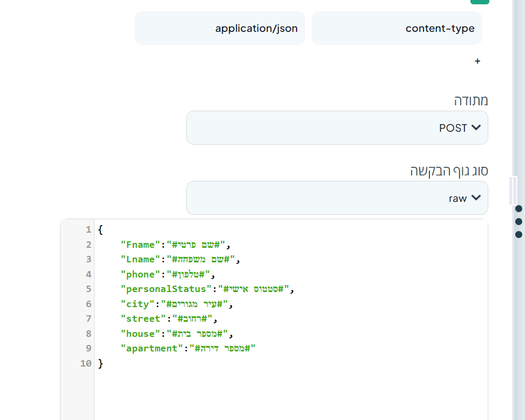This screenshot has width=525, height=420.
Task: Open the POST method dropdown
Action: (x=337, y=128)
